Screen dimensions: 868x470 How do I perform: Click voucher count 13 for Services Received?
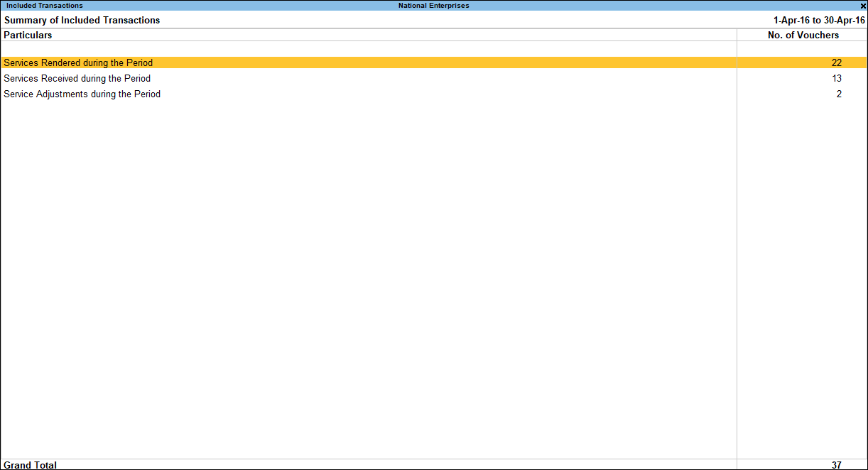click(x=836, y=78)
